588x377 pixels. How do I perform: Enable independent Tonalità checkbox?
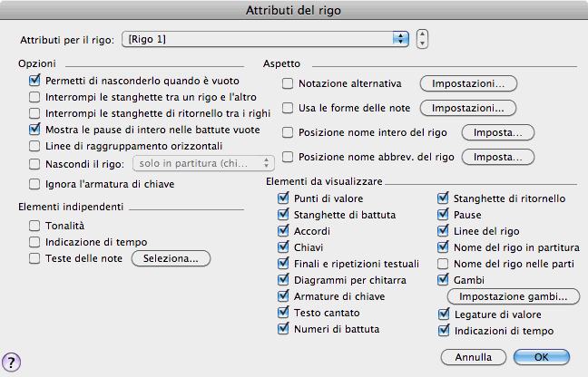[34, 226]
